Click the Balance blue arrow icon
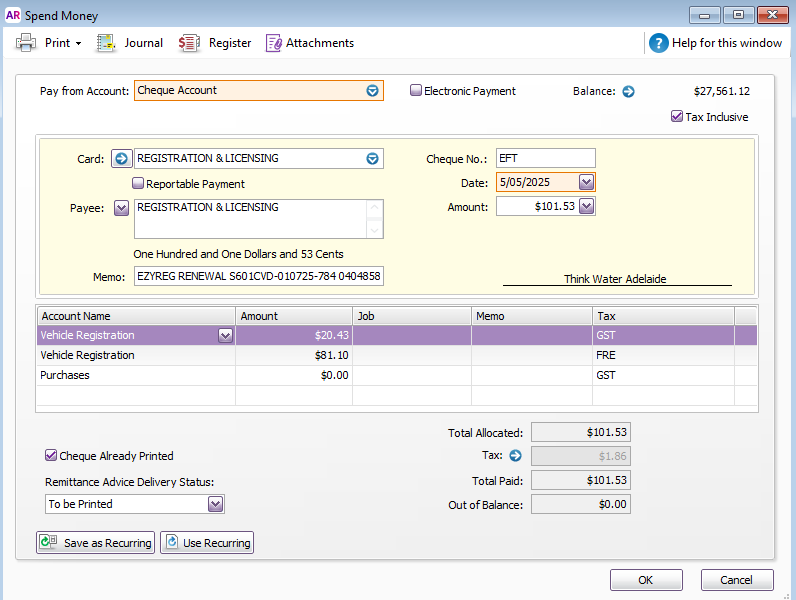The width and height of the screenshot is (796, 600). pyautogui.click(x=628, y=91)
